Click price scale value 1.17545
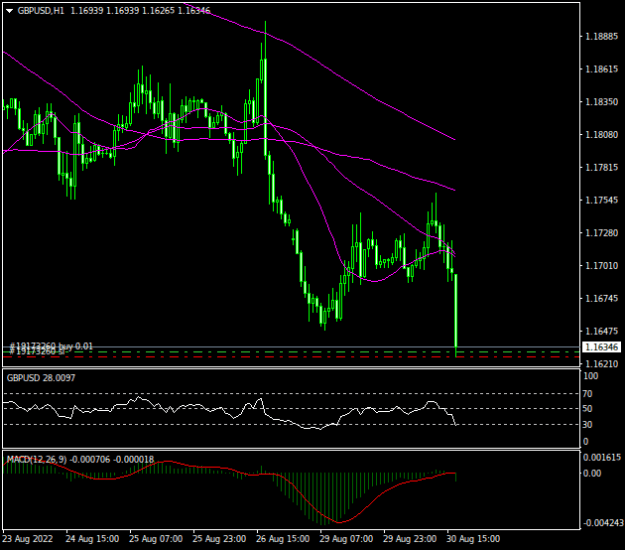The width and height of the screenshot is (625, 550). (601, 200)
